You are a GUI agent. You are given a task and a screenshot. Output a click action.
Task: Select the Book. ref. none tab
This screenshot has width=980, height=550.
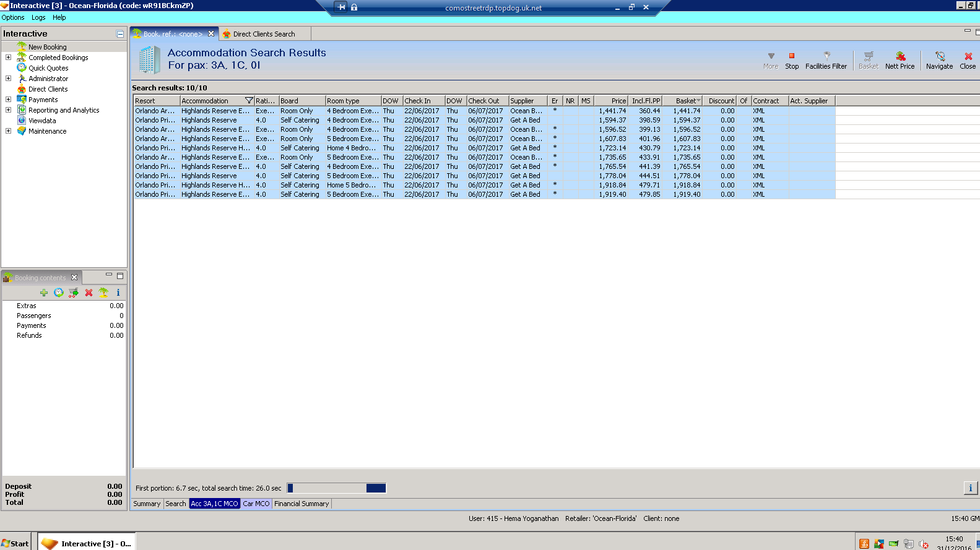pyautogui.click(x=173, y=34)
